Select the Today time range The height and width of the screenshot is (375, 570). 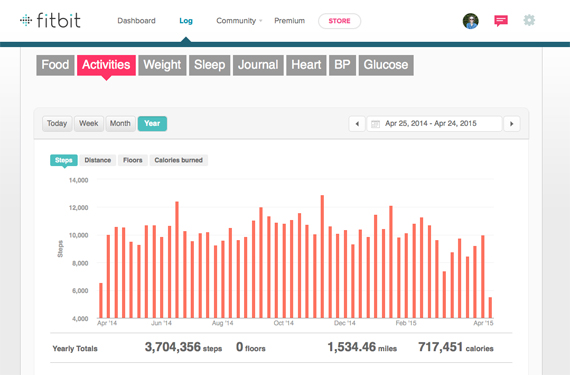[x=57, y=124]
